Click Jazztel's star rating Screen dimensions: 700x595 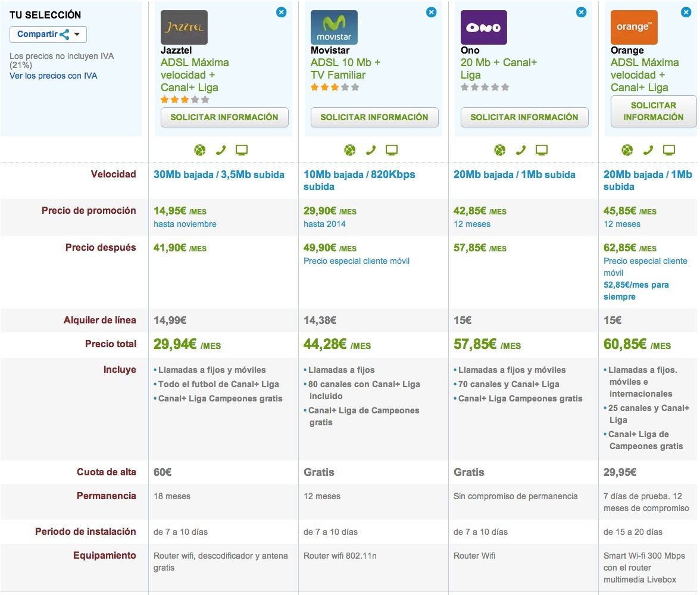[x=185, y=99]
